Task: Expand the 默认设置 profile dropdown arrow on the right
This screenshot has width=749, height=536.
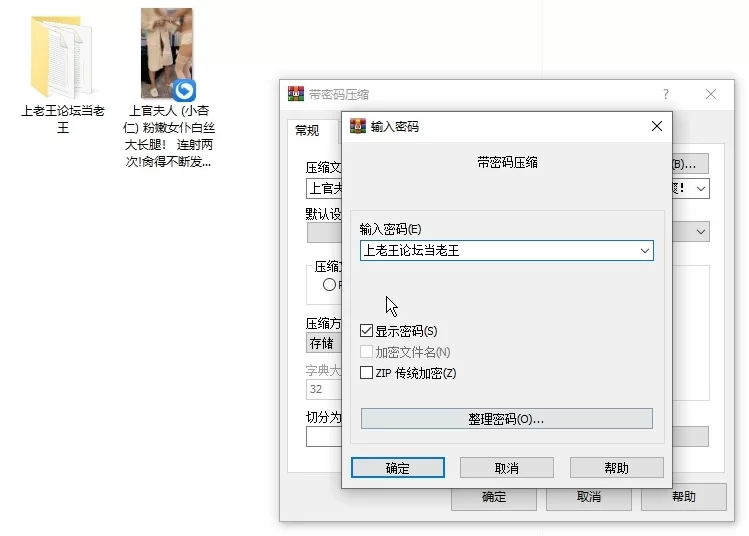Action: (x=701, y=232)
